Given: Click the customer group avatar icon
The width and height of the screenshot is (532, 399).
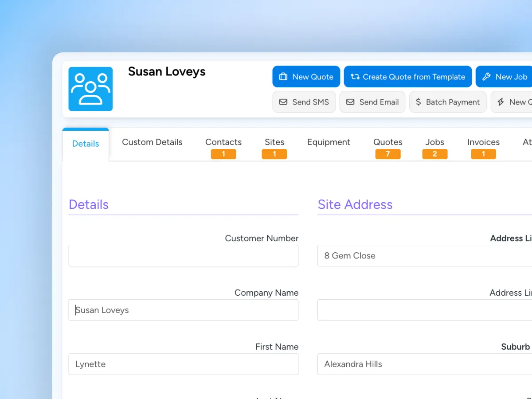Looking at the screenshot, I should coord(90,89).
